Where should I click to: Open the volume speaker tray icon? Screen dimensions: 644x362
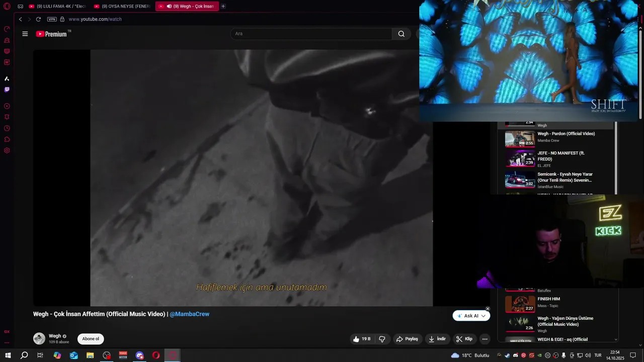(x=588, y=355)
